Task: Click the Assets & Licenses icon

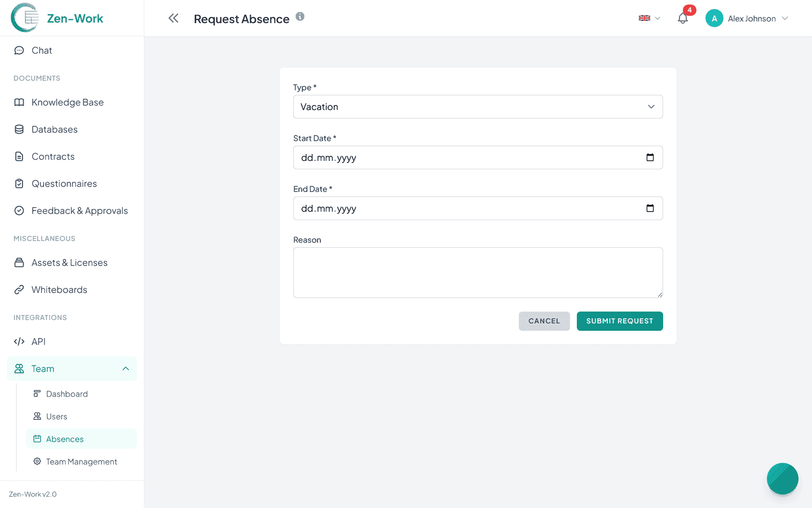Action: point(19,262)
